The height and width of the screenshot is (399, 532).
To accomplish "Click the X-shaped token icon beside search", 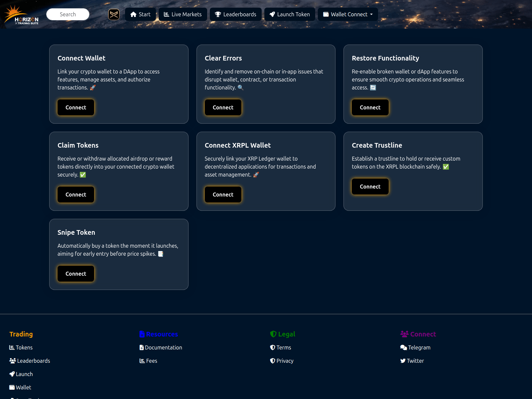I will click(114, 14).
